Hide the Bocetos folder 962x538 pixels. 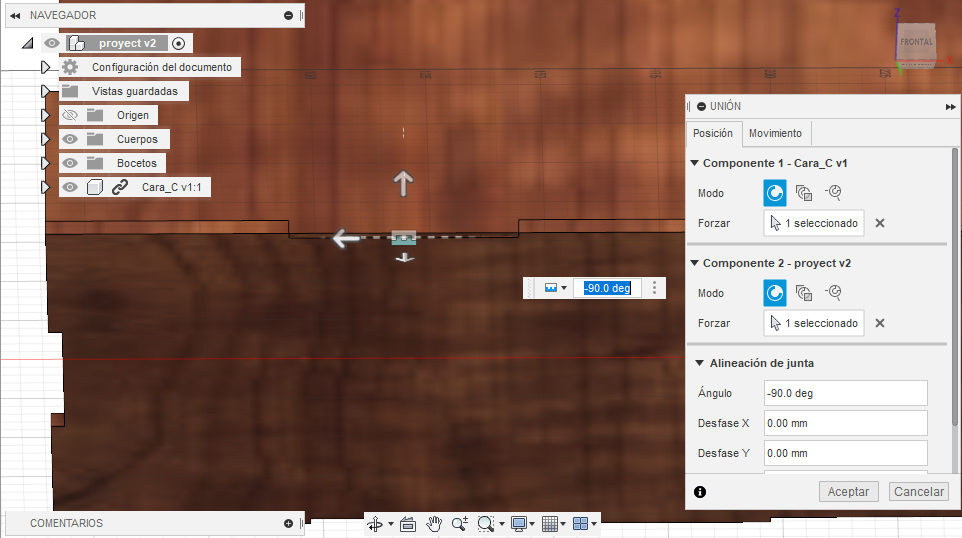tap(70, 163)
